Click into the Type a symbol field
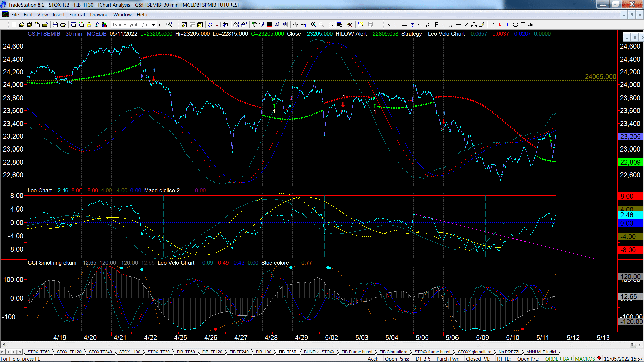The height and width of the screenshot is (362, 644). click(x=131, y=24)
